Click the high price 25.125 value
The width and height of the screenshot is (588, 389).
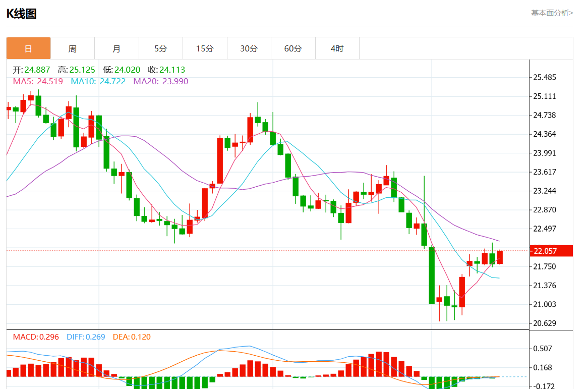82,70
